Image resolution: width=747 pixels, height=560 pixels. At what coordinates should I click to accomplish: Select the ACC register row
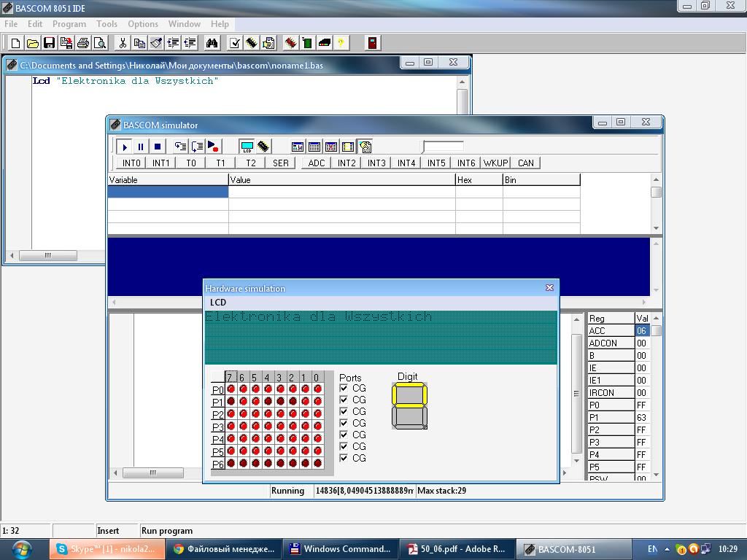(618, 331)
